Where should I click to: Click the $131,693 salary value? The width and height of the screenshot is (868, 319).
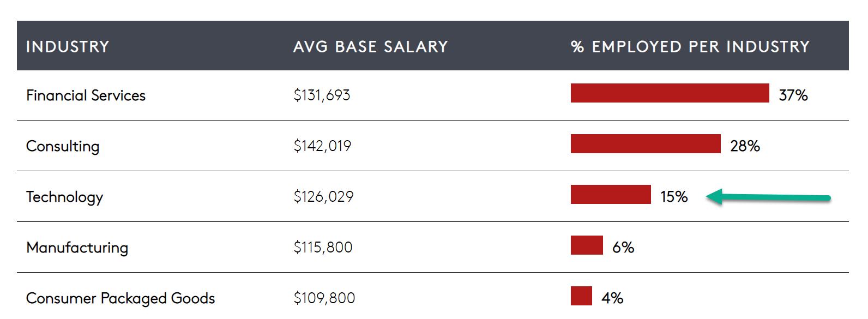pyautogui.click(x=322, y=95)
